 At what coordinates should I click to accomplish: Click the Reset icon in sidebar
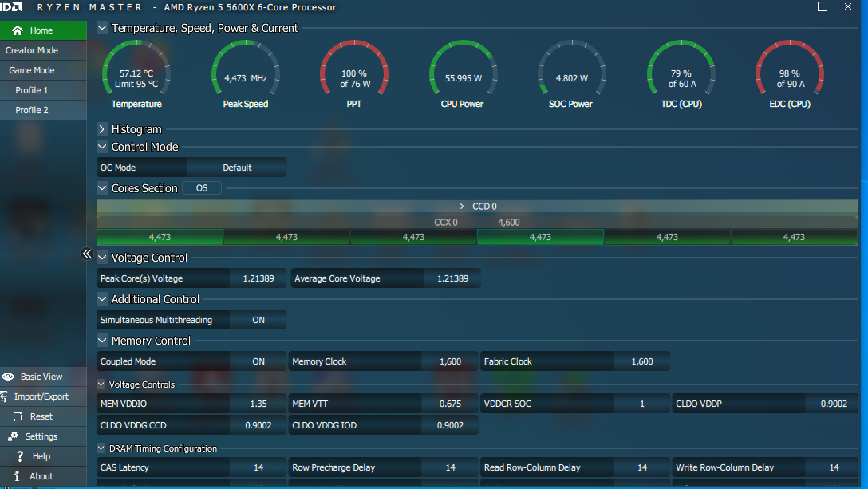click(18, 416)
